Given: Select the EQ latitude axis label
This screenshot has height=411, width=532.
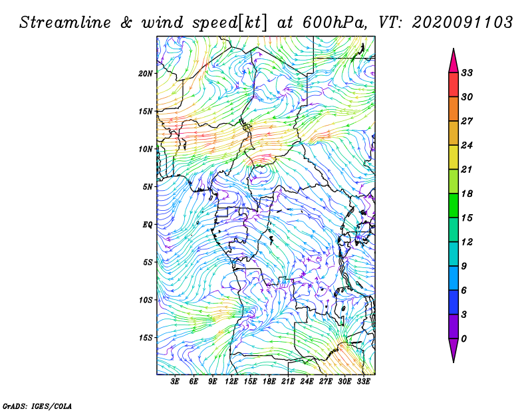Looking at the screenshot, I should (x=149, y=224).
